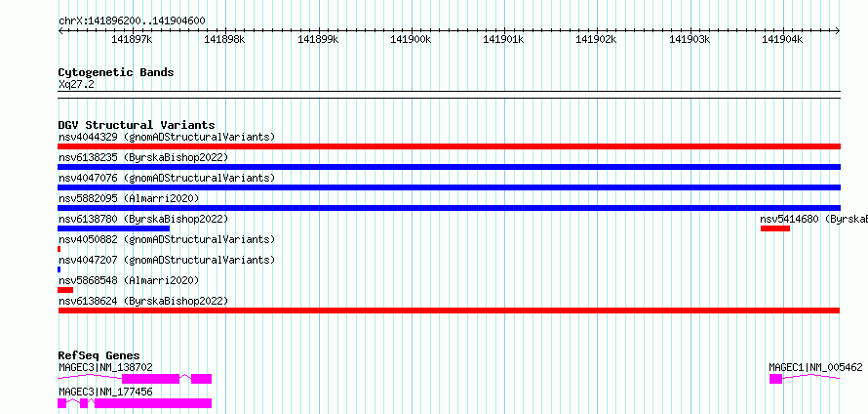Click the chrX:141896200..141904600 region label
This screenshot has width=868, height=414.
point(132,21)
